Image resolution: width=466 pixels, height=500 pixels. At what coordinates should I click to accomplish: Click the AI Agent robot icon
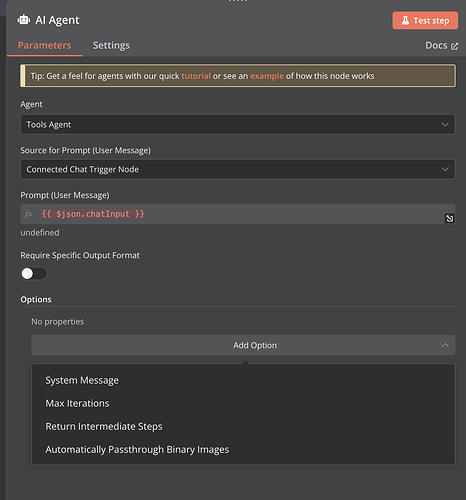[24, 20]
